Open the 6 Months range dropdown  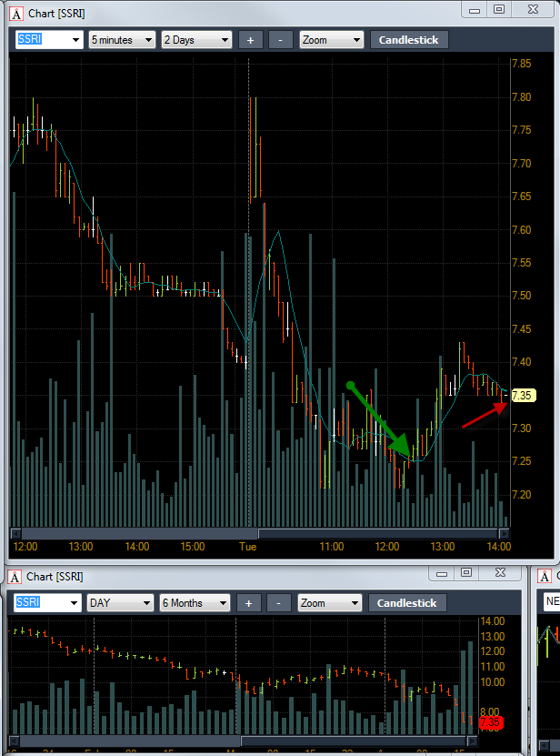pos(195,603)
